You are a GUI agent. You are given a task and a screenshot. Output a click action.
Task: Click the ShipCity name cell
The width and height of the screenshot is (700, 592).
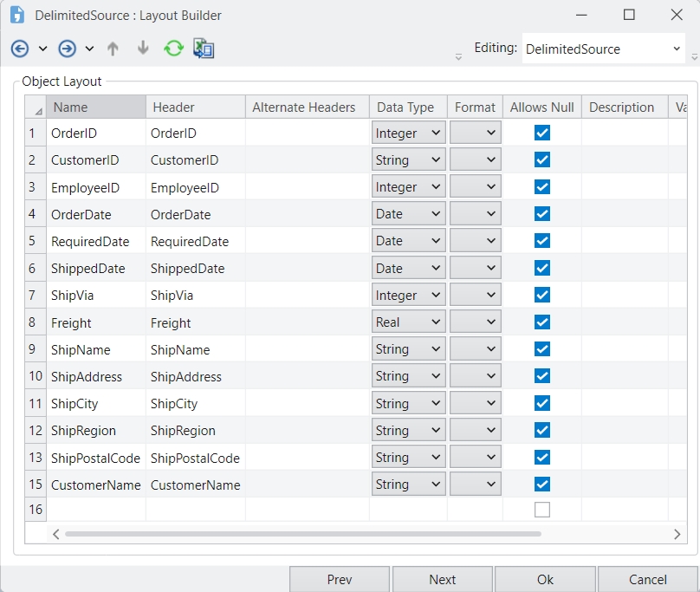point(95,404)
